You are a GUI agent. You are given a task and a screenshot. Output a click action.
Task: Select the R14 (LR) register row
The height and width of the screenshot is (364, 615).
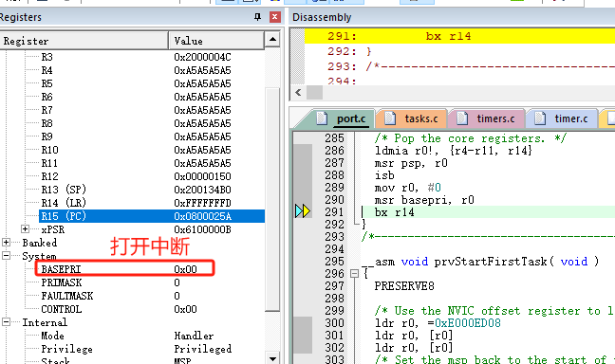(x=152, y=203)
